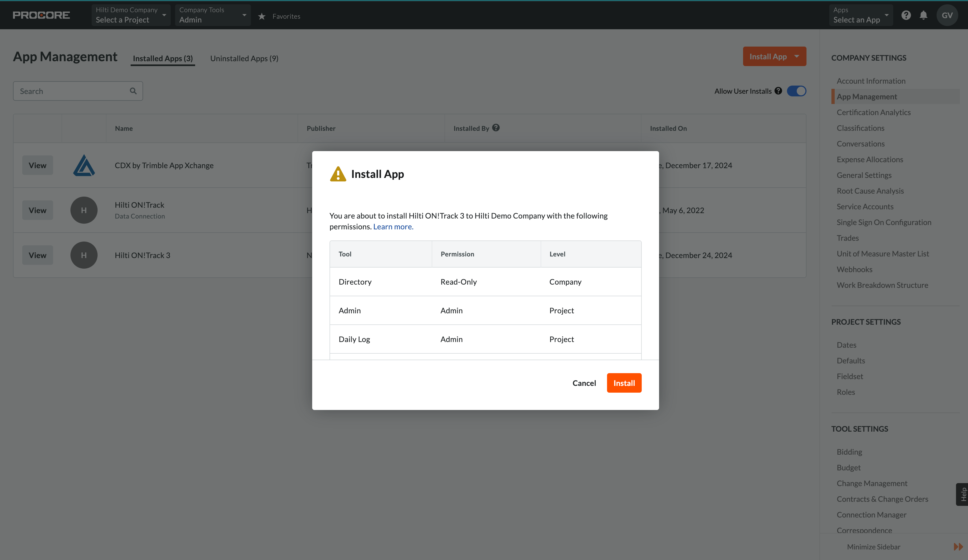Screen dimensions: 968x560
Task: Open Unit of Measure Master List
Action: click(883, 254)
